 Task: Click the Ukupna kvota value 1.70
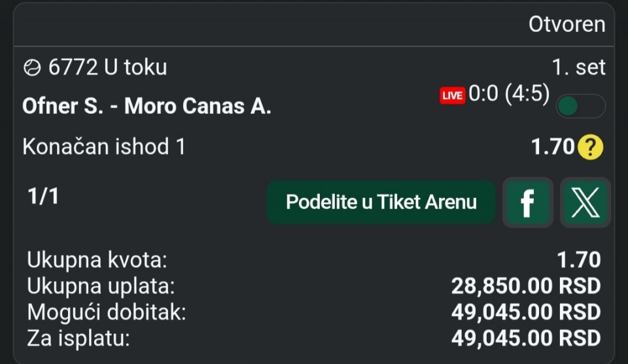pos(578,260)
